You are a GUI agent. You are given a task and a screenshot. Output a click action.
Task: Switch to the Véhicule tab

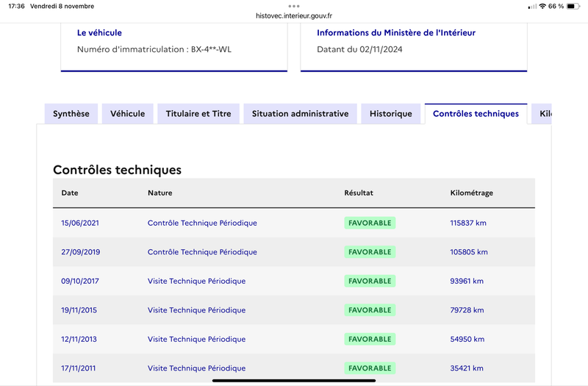point(127,114)
